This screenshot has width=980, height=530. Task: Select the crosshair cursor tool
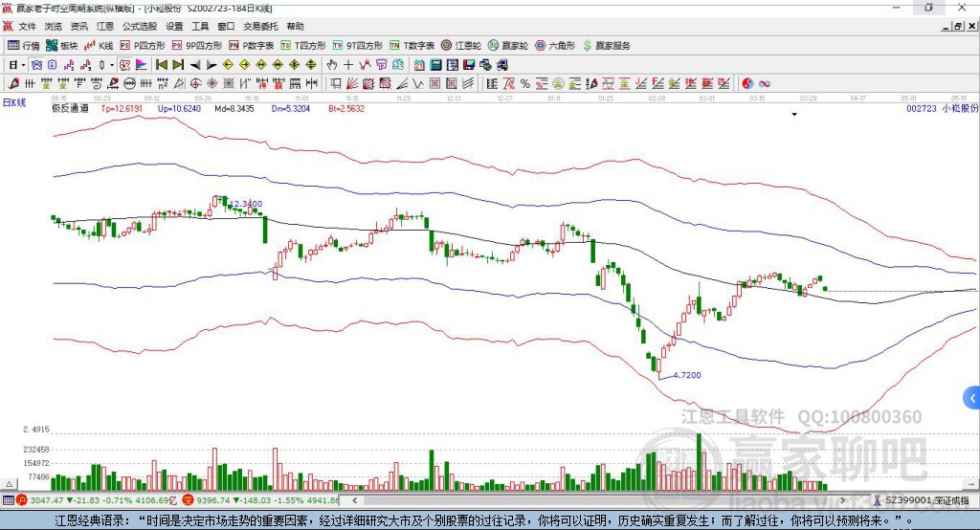point(348,64)
